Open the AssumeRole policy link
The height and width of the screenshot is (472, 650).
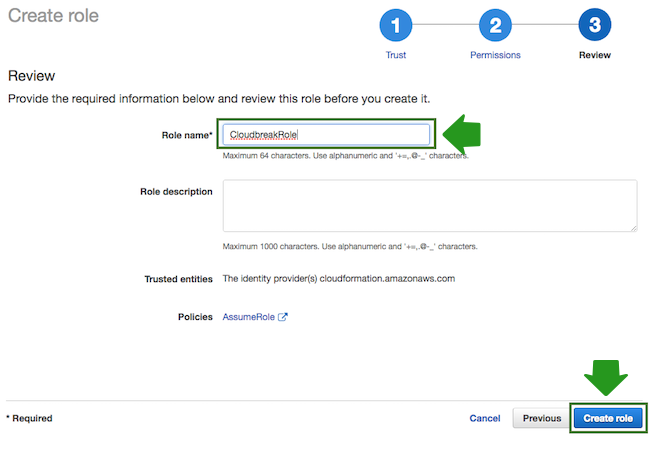[248, 317]
